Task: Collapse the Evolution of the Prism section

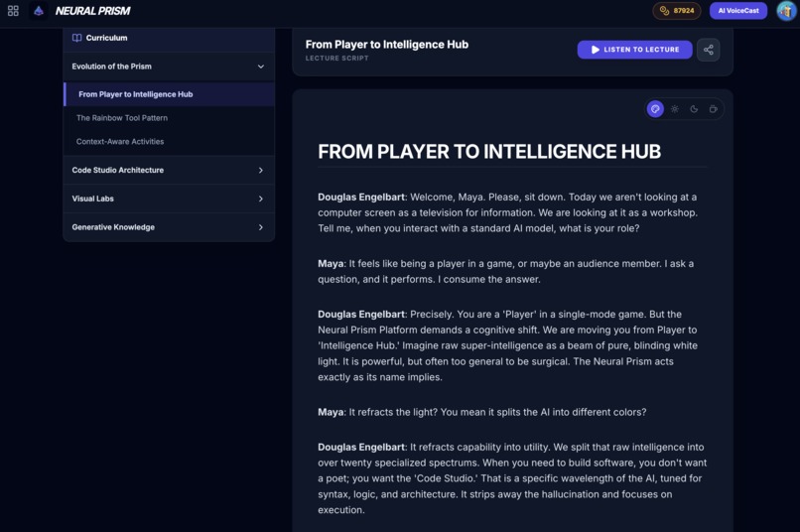Action: click(x=169, y=66)
